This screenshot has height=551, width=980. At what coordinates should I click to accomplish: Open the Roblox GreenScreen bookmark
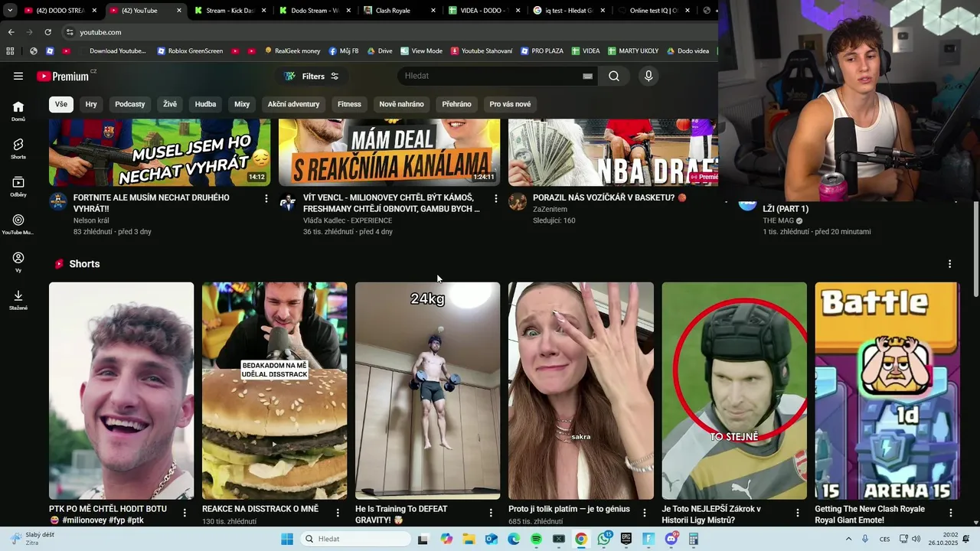click(190, 51)
